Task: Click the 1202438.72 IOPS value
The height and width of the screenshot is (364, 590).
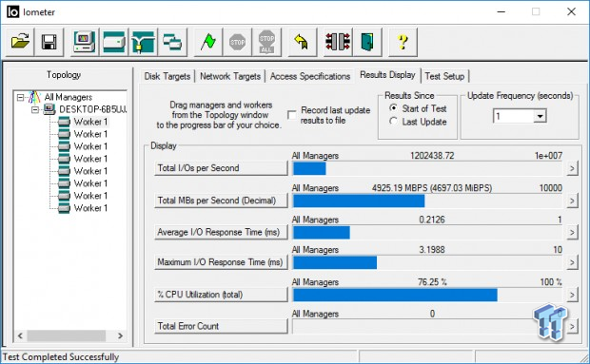Action: pos(432,156)
